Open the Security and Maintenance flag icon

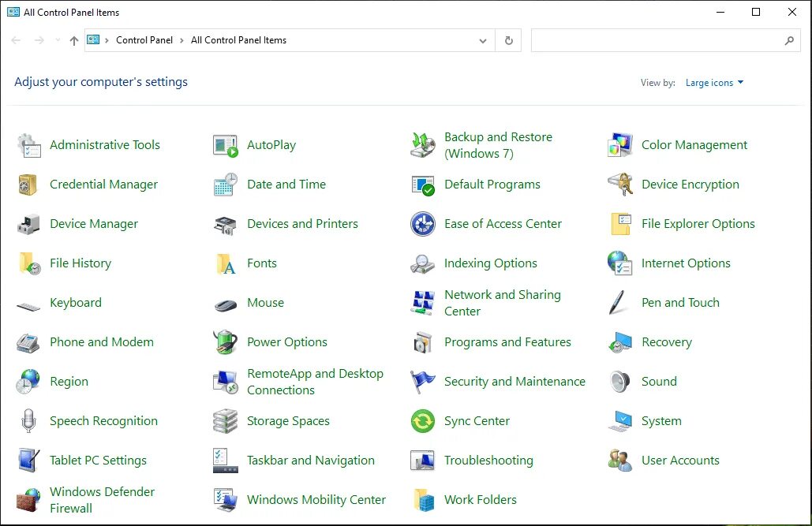coord(423,382)
